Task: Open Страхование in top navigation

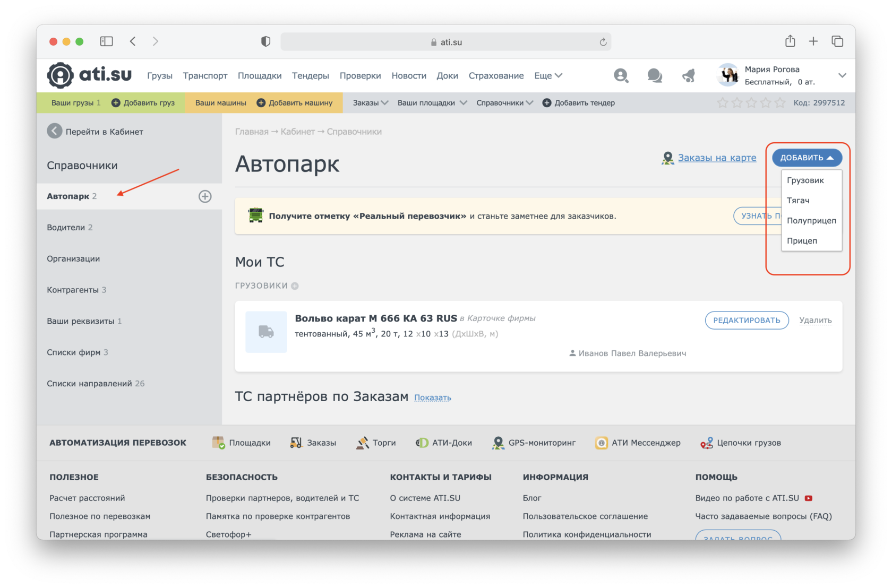Action: click(x=496, y=75)
